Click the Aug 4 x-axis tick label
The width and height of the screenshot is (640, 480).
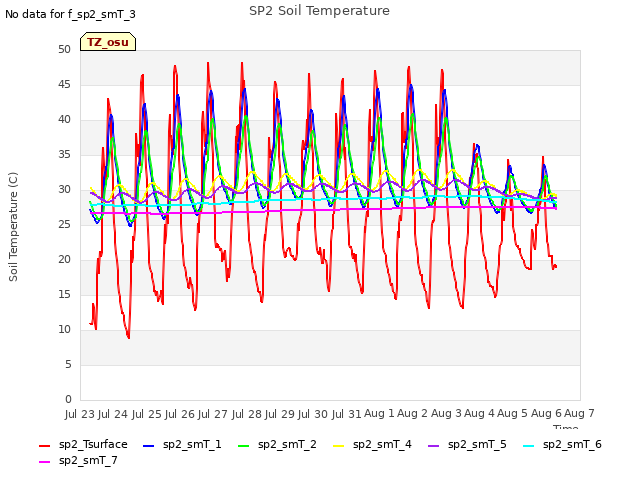click(x=479, y=413)
